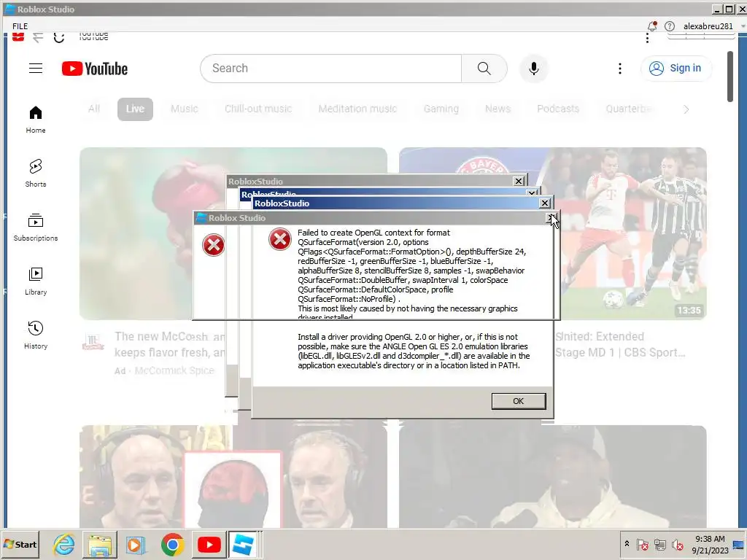Open Action Center flag tray icon
Screen dimensions: 747x560
click(x=642, y=544)
